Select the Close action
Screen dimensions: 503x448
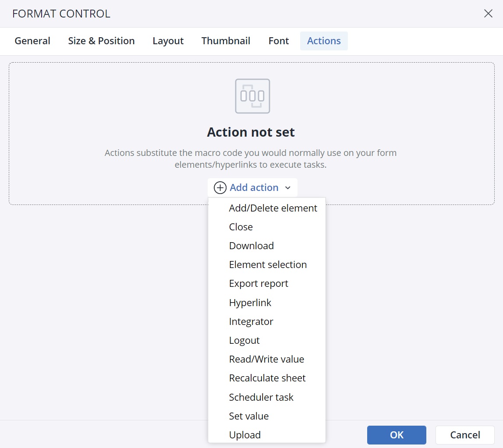pyautogui.click(x=266, y=227)
